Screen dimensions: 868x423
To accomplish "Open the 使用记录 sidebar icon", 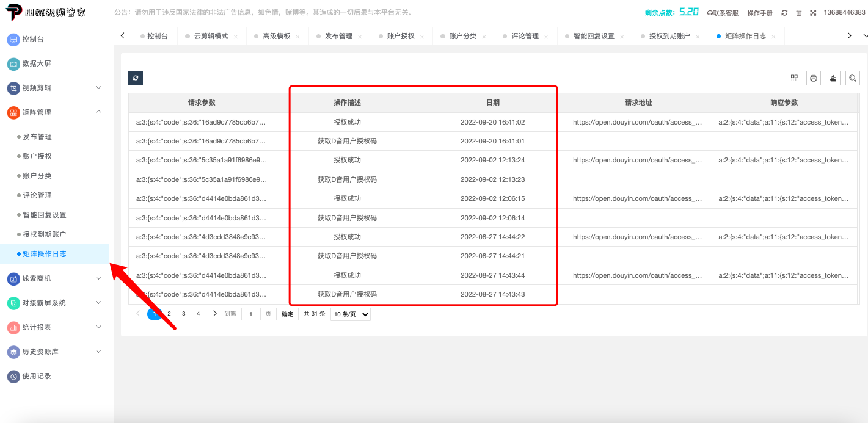I will [x=13, y=377].
